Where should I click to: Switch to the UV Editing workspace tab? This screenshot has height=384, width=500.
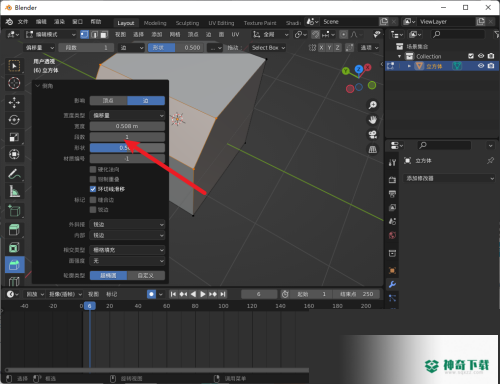[x=221, y=23]
